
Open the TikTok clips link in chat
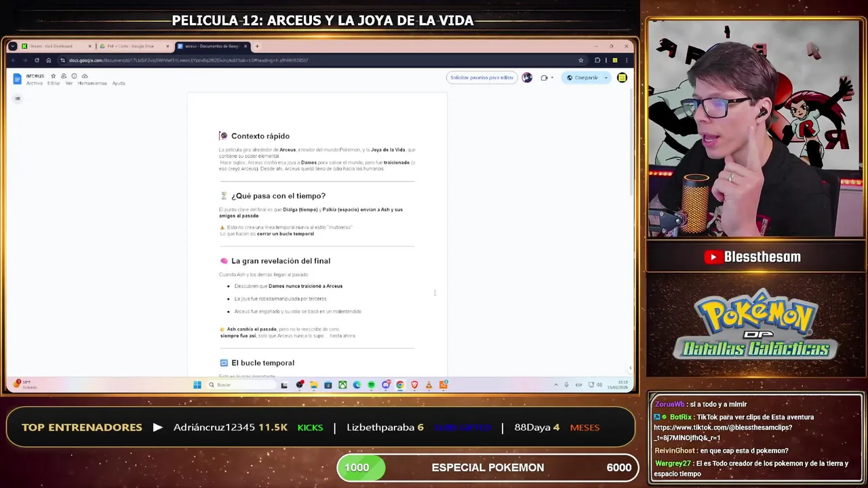click(x=723, y=432)
